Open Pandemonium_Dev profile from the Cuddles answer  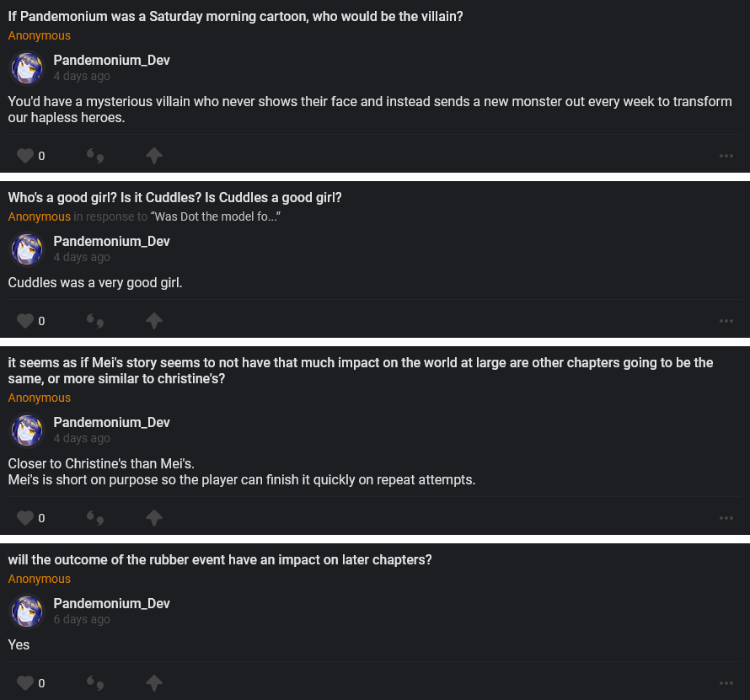111,242
